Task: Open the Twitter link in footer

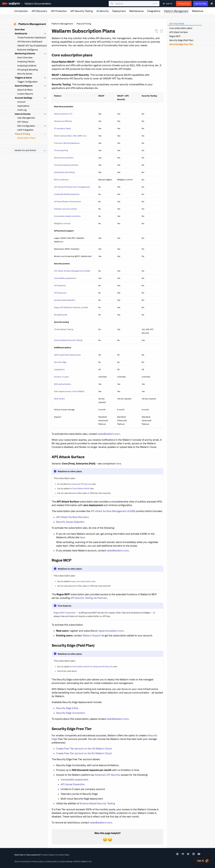Action: click(x=188, y=854)
